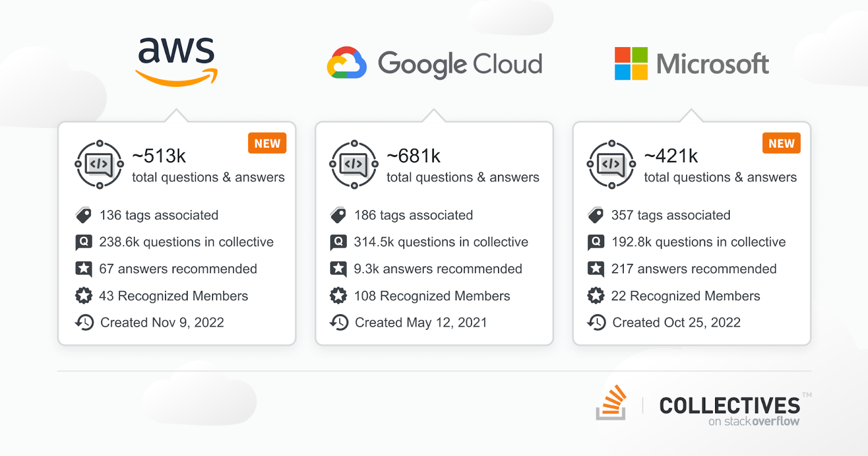
Task: Click star icon beside 217 answers recommended
Action: (x=596, y=269)
